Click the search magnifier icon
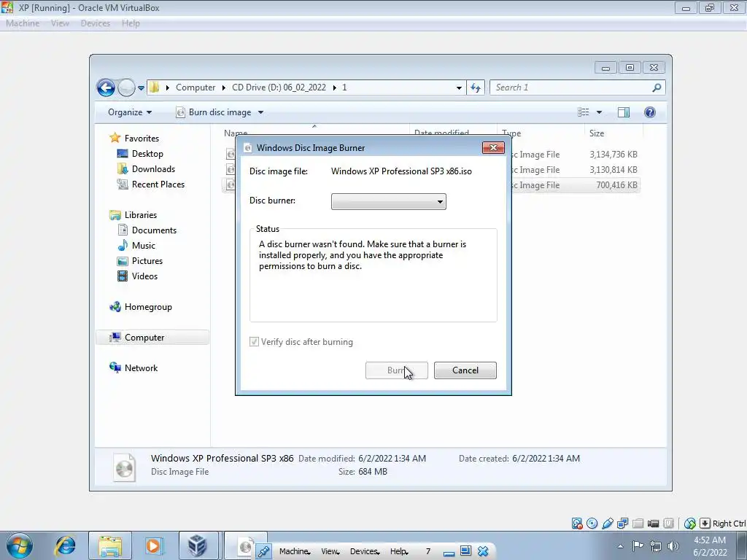 (657, 87)
